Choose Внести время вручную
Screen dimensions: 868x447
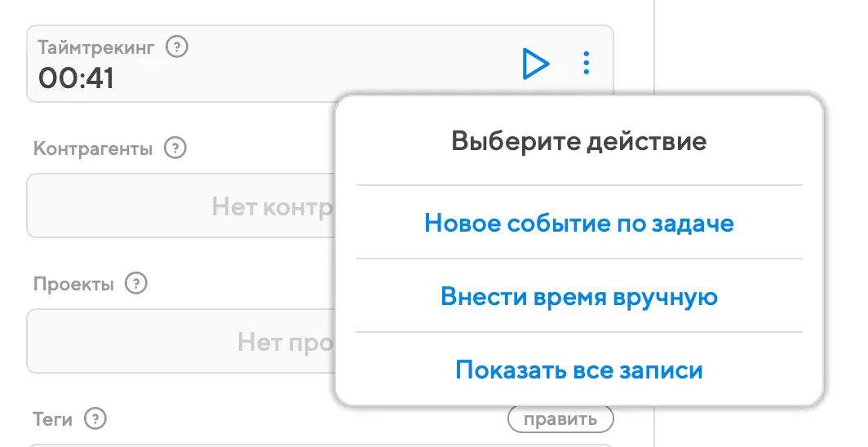tap(578, 296)
